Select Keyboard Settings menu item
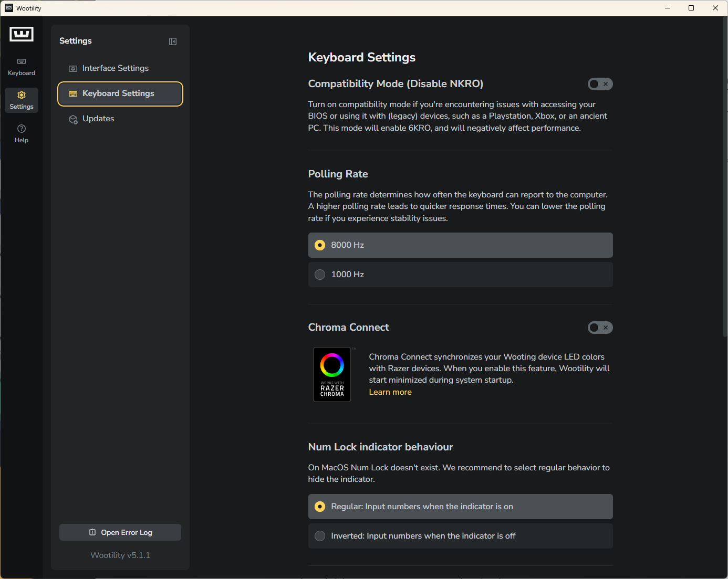Image resolution: width=728 pixels, height=579 pixels. tap(120, 93)
